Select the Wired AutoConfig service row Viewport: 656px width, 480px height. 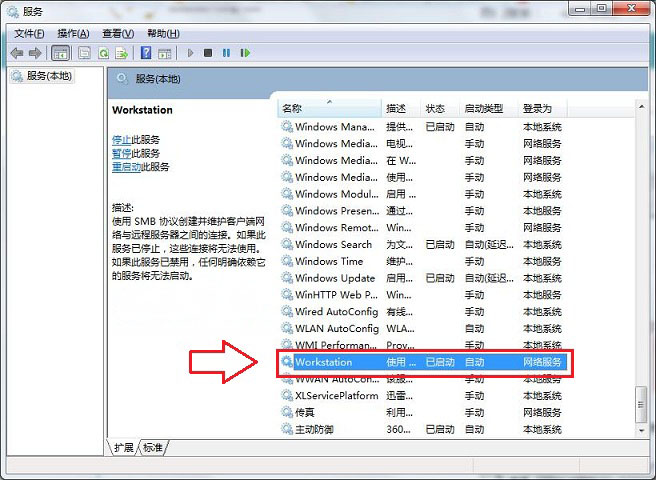pyautogui.click(x=423, y=312)
